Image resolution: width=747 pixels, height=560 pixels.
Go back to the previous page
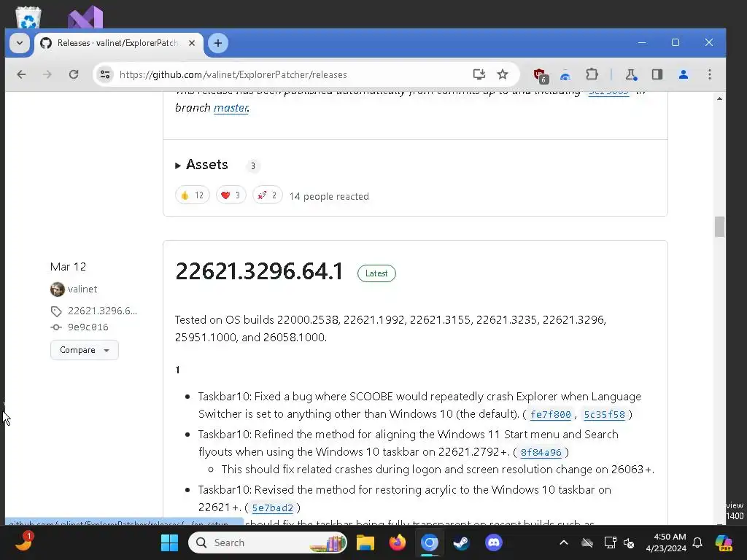21,74
